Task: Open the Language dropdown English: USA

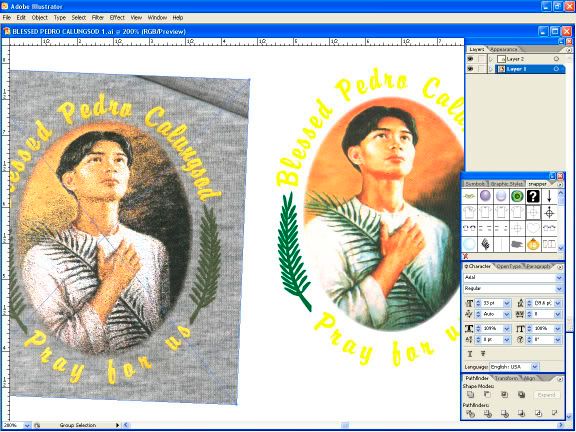Action: [535, 367]
